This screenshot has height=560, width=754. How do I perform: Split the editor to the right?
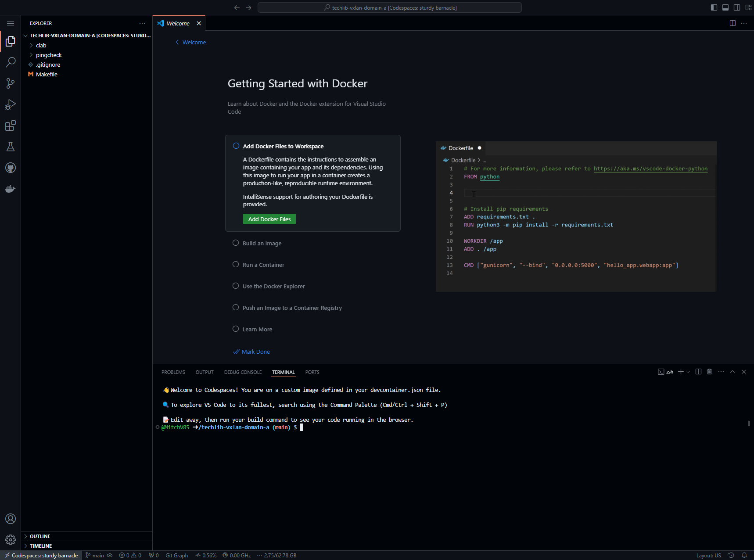[x=732, y=23]
